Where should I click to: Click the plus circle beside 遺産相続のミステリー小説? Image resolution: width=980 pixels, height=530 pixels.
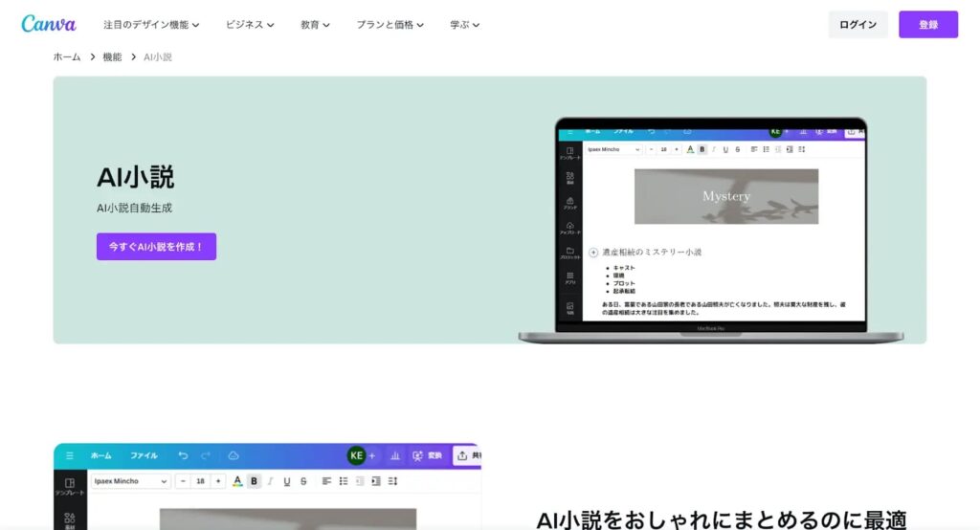[593, 253]
